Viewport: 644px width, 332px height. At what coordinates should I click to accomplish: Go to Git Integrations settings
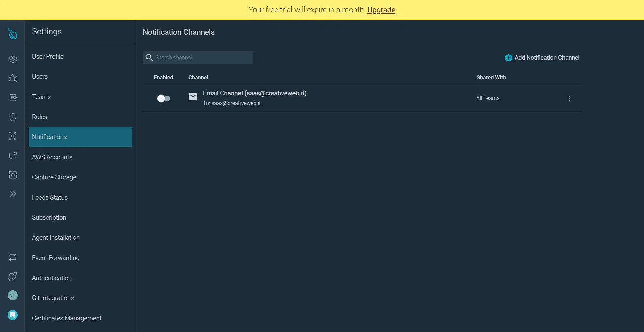click(53, 298)
